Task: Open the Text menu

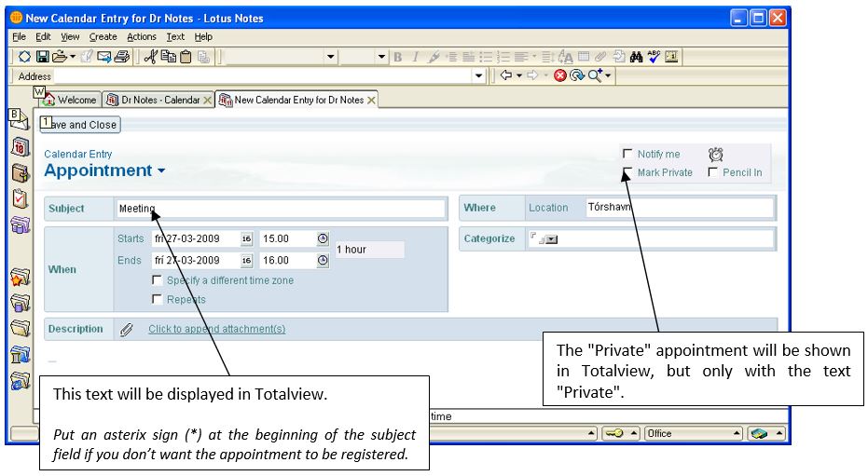Action: [175, 37]
